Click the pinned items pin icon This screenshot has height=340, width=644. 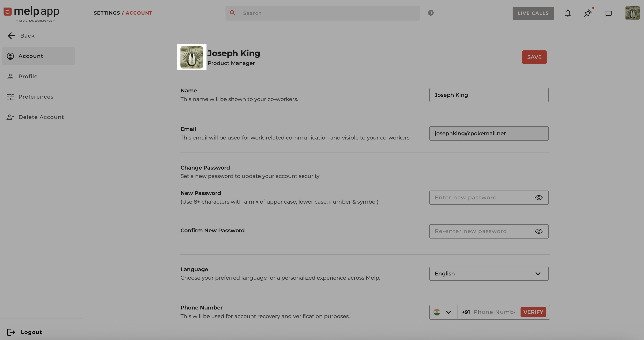click(x=587, y=13)
